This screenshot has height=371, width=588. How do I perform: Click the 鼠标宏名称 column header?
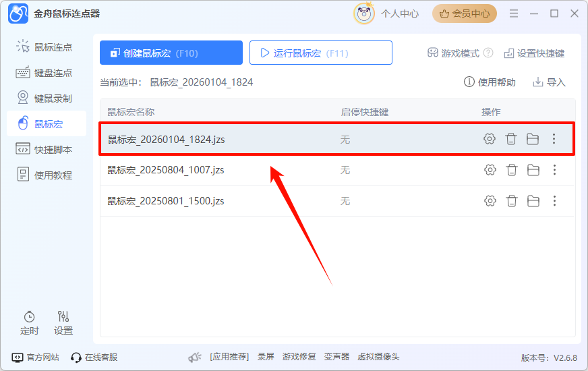pos(131,112)
